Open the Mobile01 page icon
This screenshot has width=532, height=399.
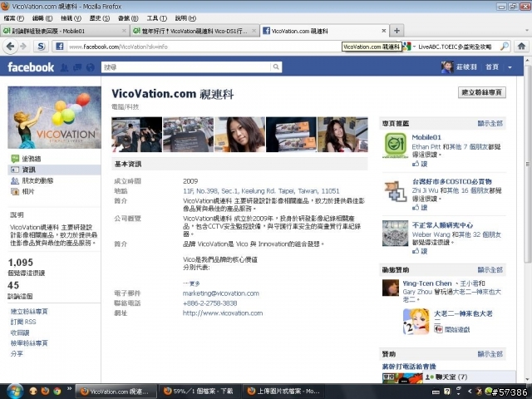395,145
